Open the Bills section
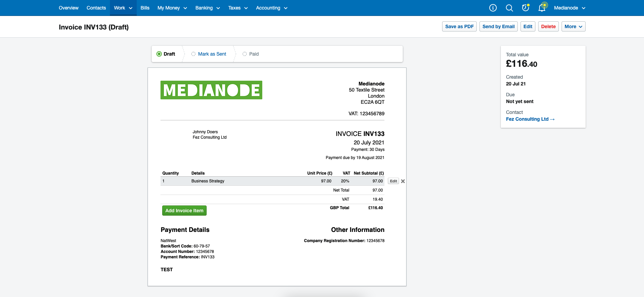Screen dimensions: 644x297 [145, 8]
